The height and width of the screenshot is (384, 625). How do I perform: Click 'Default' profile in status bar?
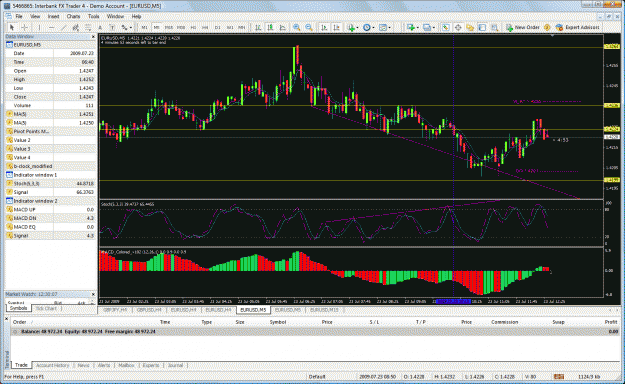pyautogui.click(x=317, y=376)
